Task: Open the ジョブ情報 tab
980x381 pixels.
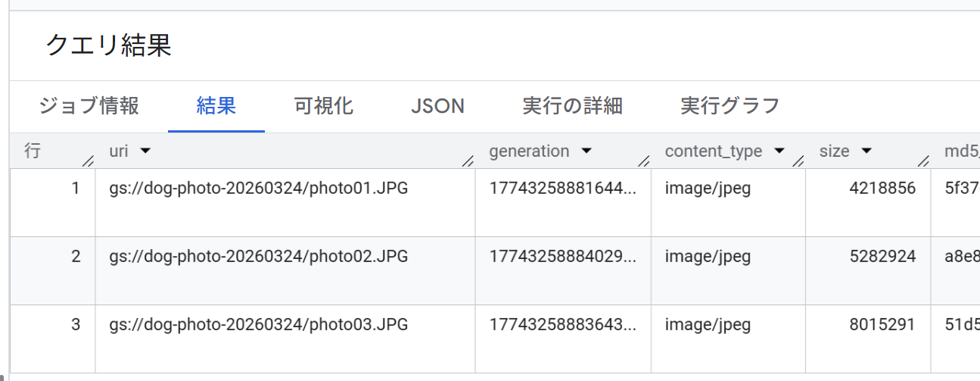Action: 89,106
